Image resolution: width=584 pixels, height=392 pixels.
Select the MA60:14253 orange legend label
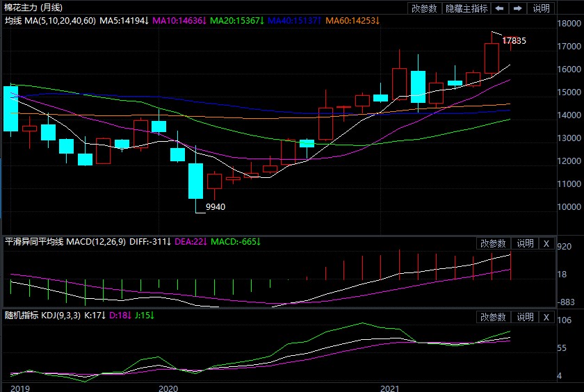pyautogui.click(x=352, y=21)
